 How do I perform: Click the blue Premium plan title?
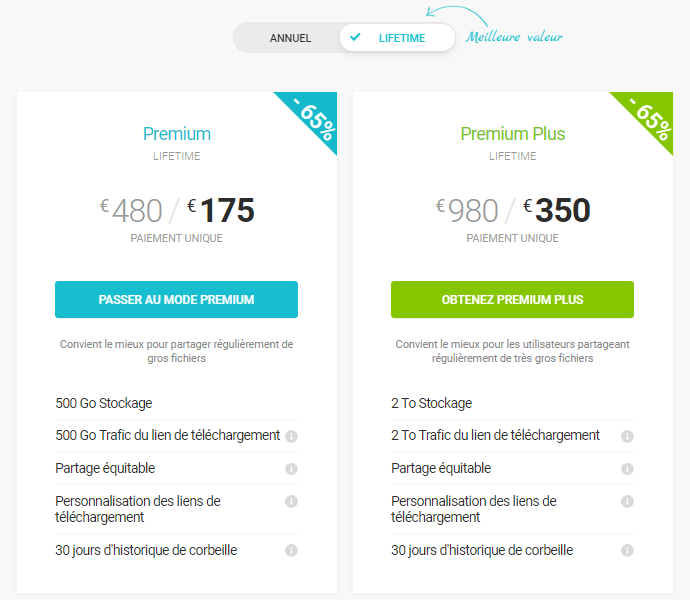tap(177, 134)
